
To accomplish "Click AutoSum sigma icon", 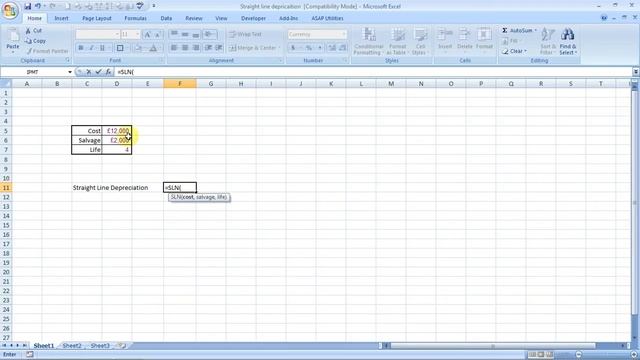I will tap(505, 31).
